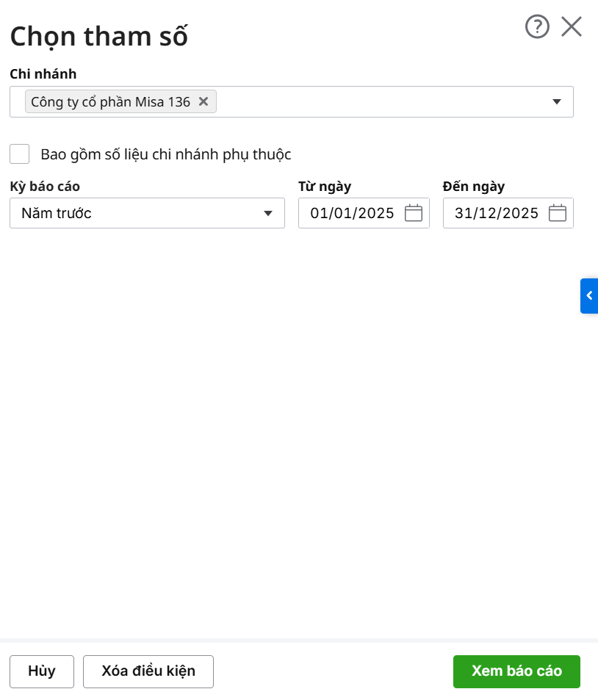Viewport: 598px width, 700px height.
Task: Expand the blue side panel arrow
Action: (589, 296)
